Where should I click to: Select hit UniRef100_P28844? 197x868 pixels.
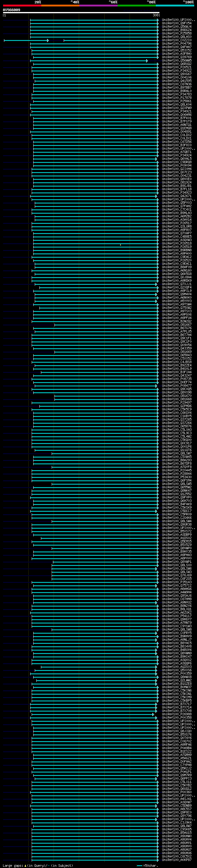pos(177,474)
